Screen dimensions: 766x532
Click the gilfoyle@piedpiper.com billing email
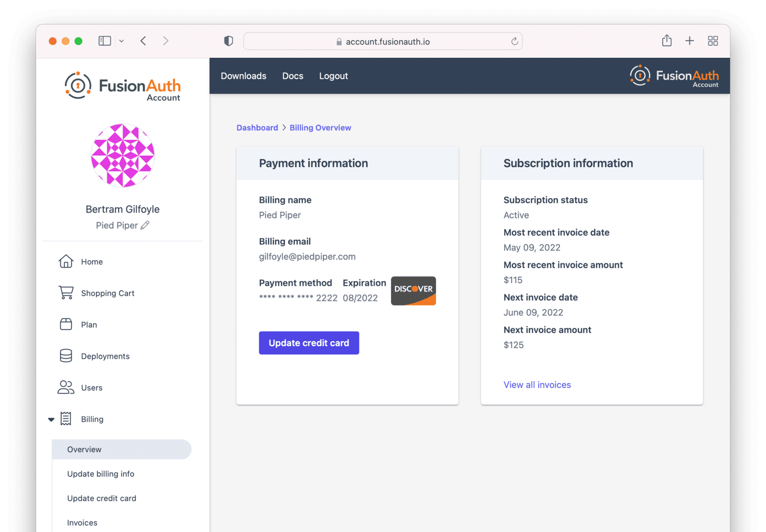tap(307, 257)
